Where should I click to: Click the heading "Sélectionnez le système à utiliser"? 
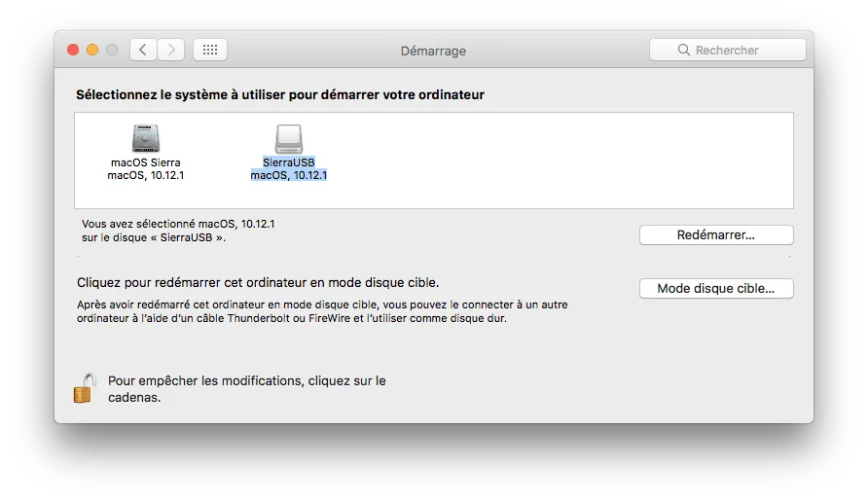(x=179, y=94)
